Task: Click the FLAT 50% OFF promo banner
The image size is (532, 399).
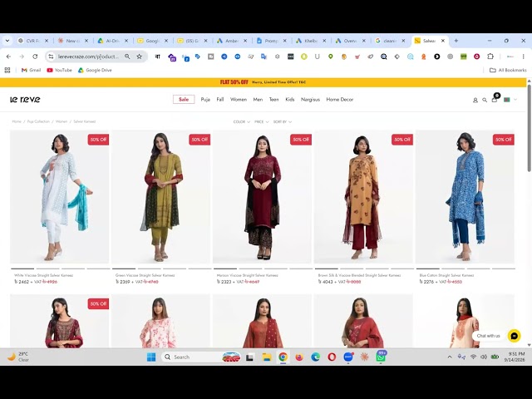Action: pyautogui.click(x=263, y=82)
